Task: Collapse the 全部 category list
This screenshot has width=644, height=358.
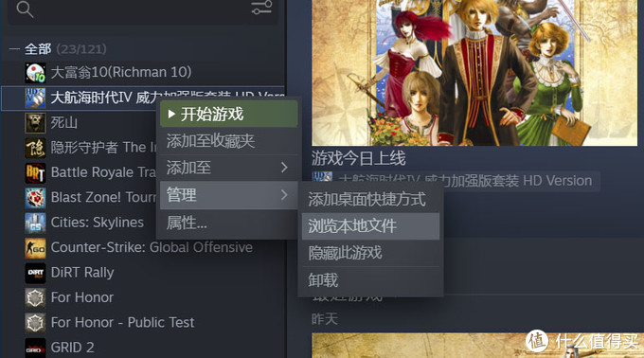Action: (x=14, y=49)
